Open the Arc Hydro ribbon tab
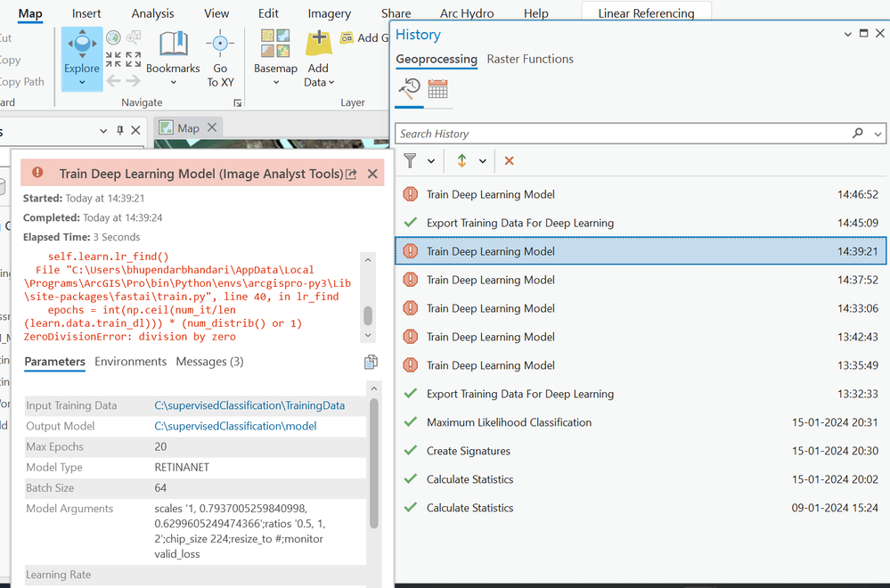890x588 pixels. 467,13
